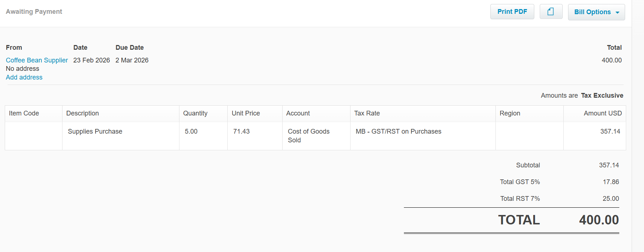Click the due date 2 Mar 2026

click(132, 60)
